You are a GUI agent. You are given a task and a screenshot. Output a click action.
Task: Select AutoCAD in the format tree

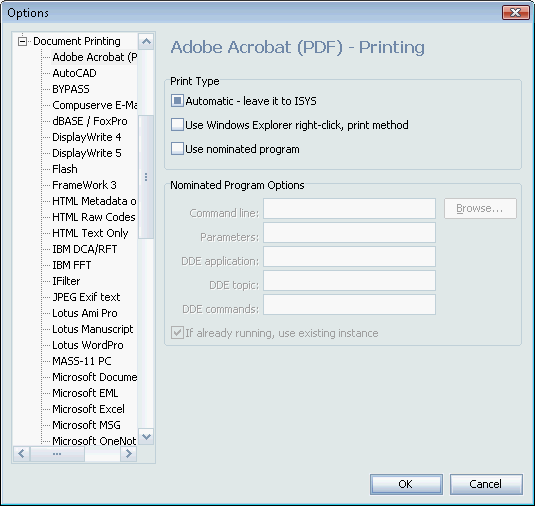[x=74, y=73]
